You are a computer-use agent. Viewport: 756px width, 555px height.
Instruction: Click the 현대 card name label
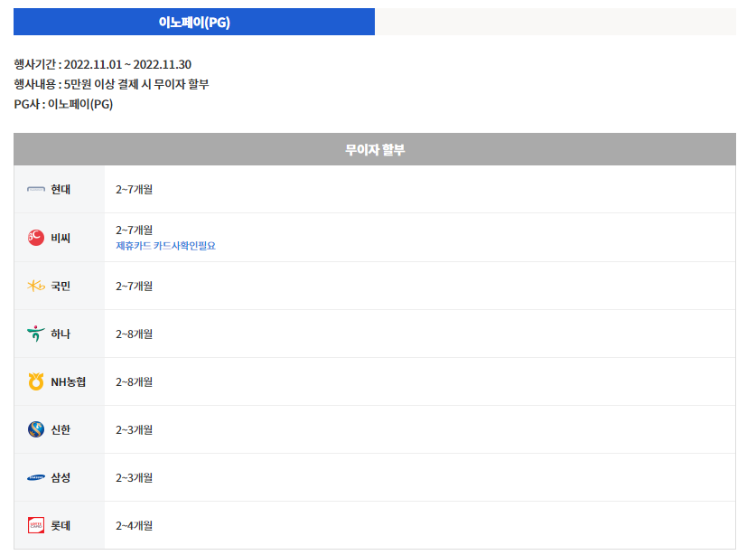click(x=61, y=190)
